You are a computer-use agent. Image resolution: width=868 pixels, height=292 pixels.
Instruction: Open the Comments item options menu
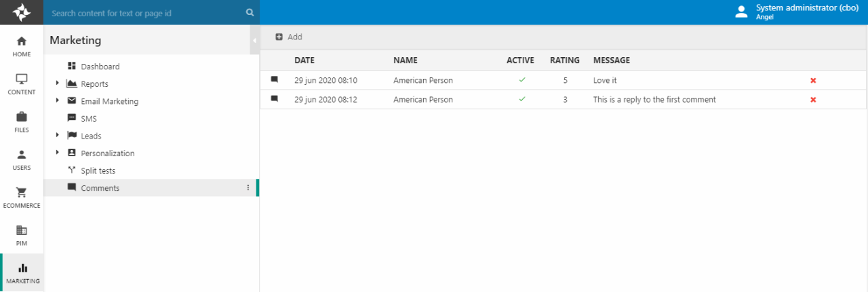tap(248, 188)
